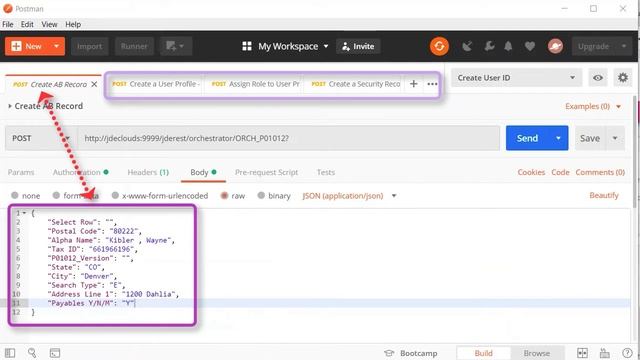Open the Params tab
This screenshot has width=640, height=360.
pos(21,172)
